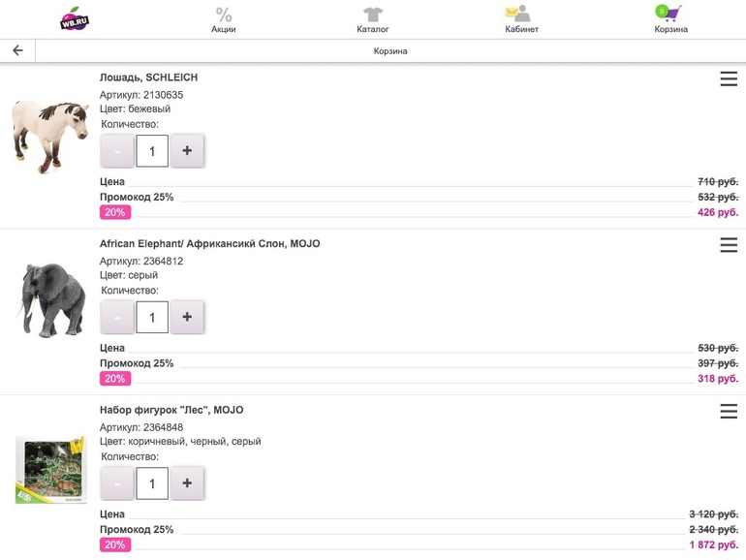The height and width of the screenshot is (560, 746).
Task: Click the WB.RU logo icon
Action: (75, 18)
